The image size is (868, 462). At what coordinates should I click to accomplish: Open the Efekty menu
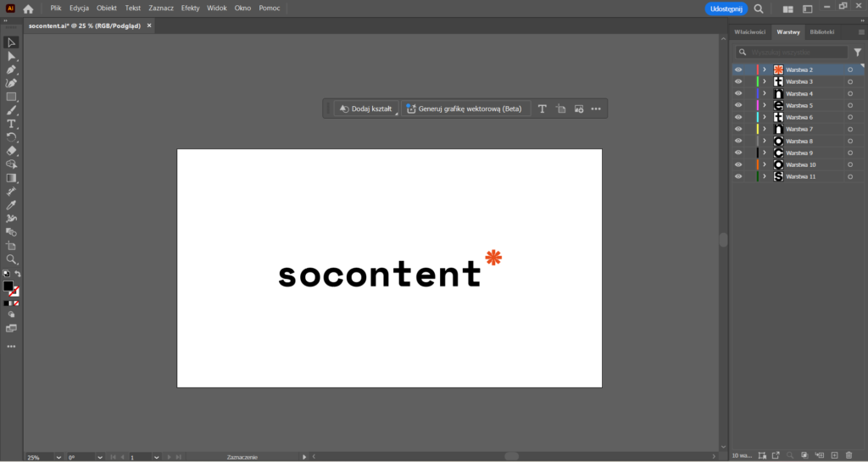coord(190,8)
